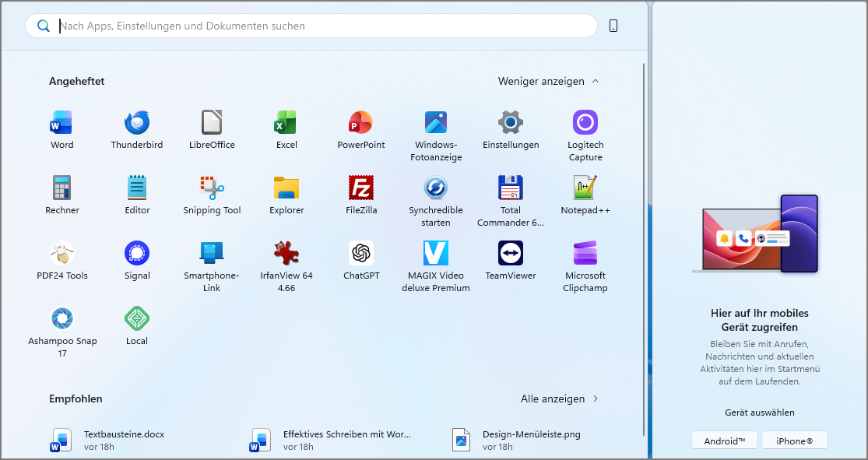Select the Android™ device option
The height and width of the screenshot is (460, 868).
tap(724, 440)
